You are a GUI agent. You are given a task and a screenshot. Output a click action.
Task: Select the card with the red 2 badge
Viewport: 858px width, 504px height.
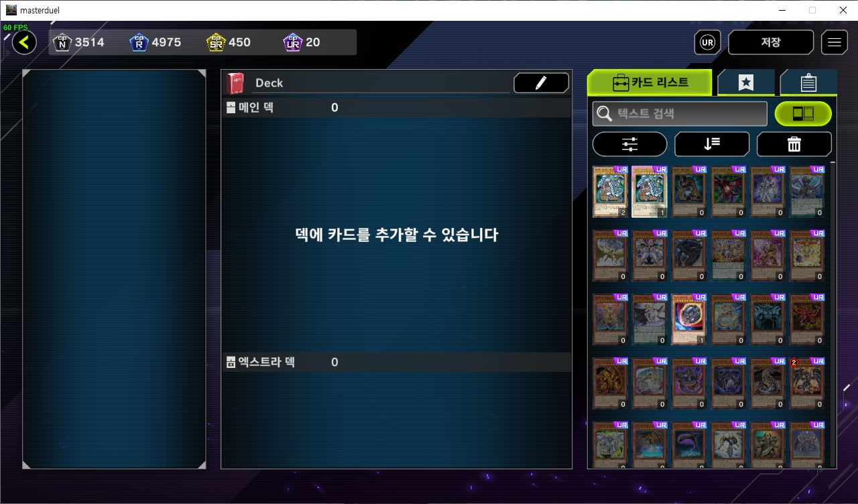tap(807, 383)
